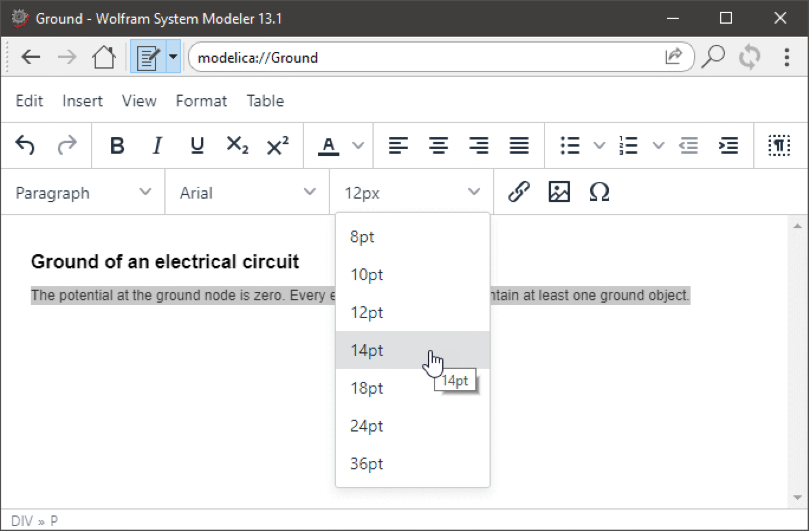810x532 pixels.
Task: Click the heading Ground of an electrical circuit
Action: tap(165, 261)
